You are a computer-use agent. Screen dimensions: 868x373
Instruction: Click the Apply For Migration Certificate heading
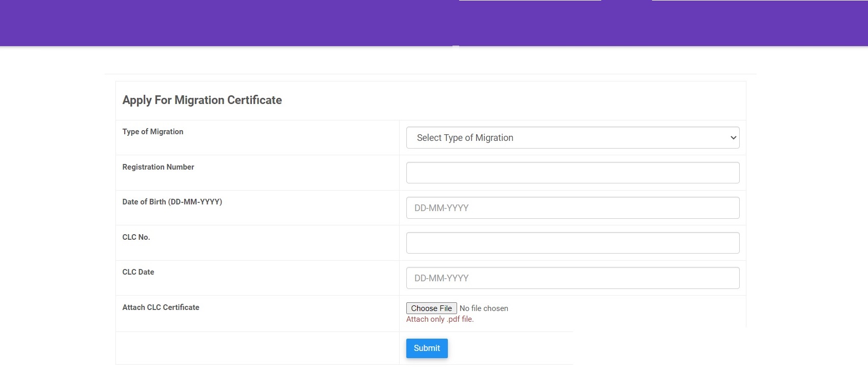coord(202,100)
